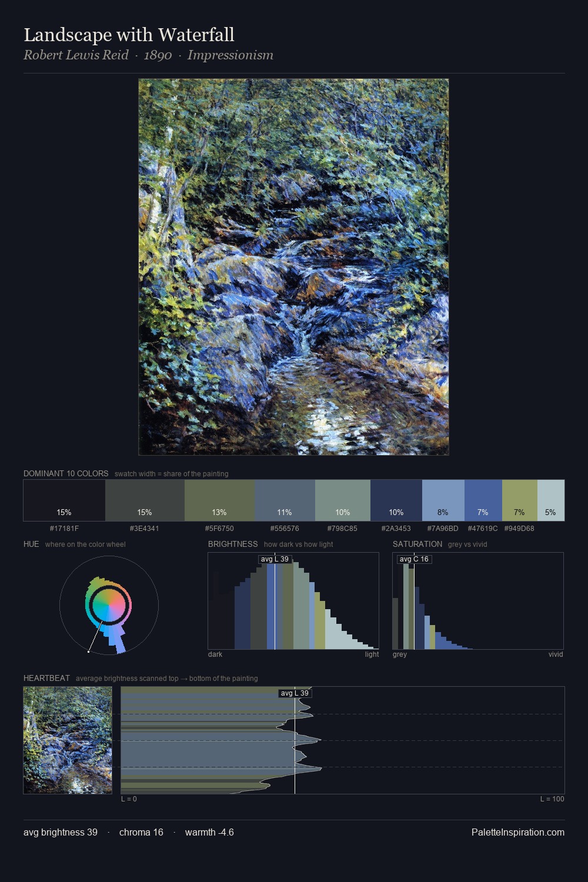
Task: Click hex code '#798C85' label
Action: [x=342, y=529]
